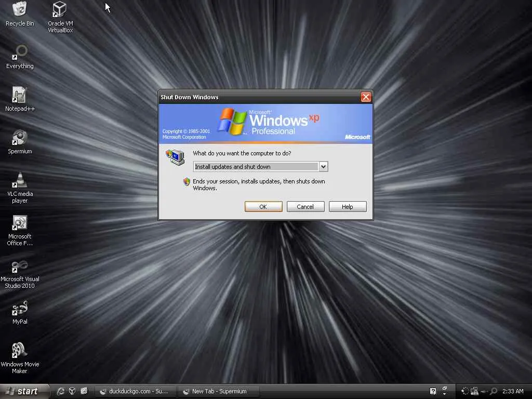Select the MyPal desktop shortcut
532x399 pixels.
tap(20, 312)
